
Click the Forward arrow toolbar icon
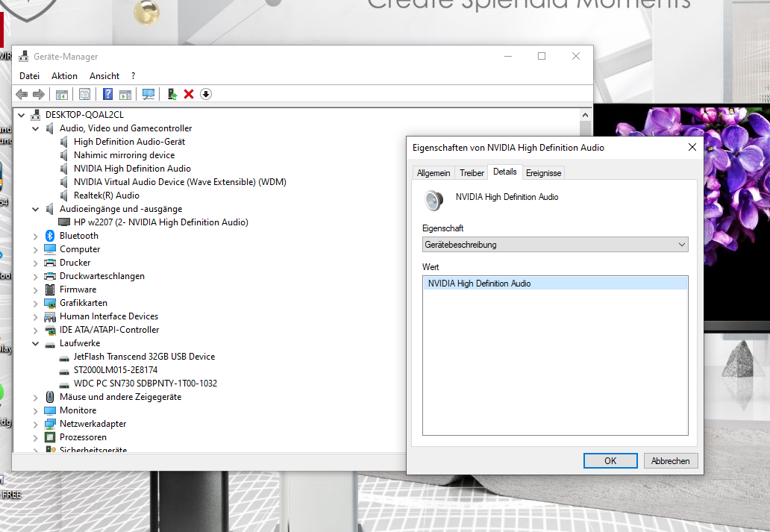click(x=39, y=94)
